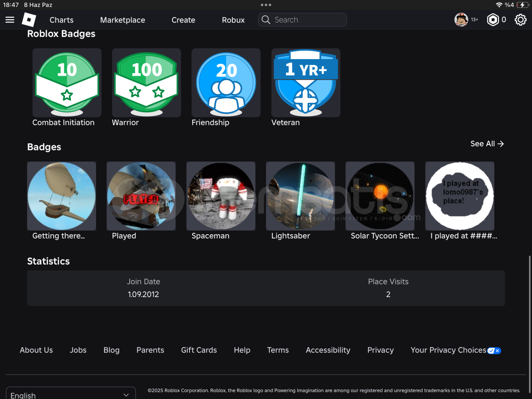Image resolution: width=532 pixels, height=399 pixels.
Task: Go to the Roblox home logo
Action: (29, 20)
